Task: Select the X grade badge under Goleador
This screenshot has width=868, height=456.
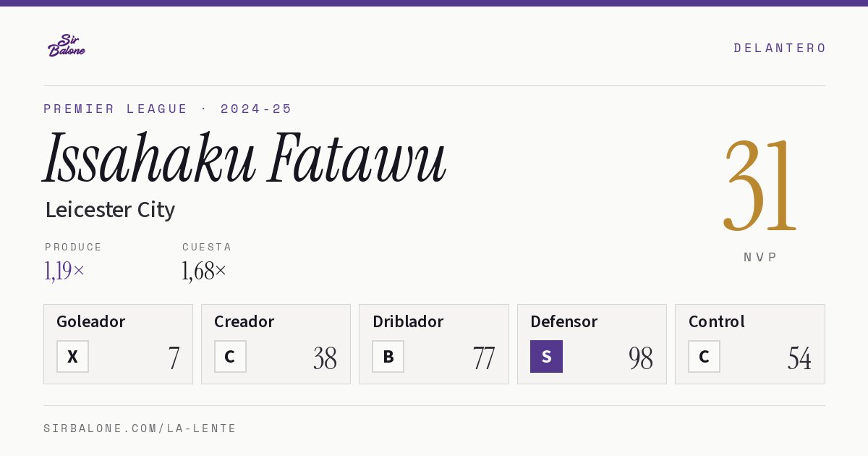Action: pos(72,356)
